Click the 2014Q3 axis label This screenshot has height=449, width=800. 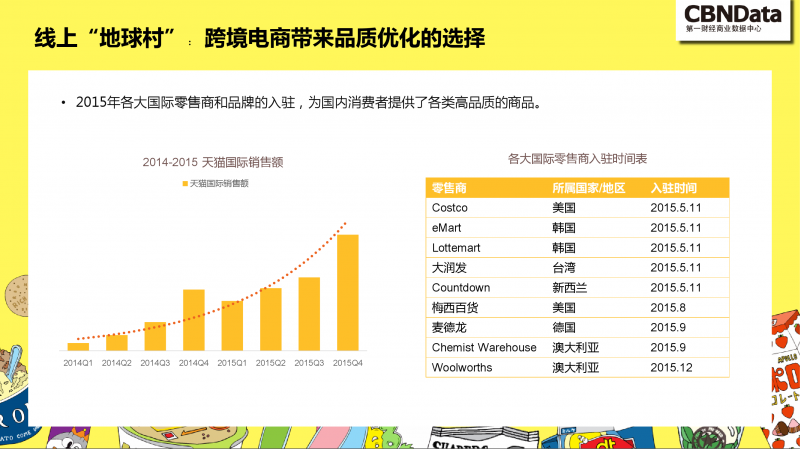[155, 363]
